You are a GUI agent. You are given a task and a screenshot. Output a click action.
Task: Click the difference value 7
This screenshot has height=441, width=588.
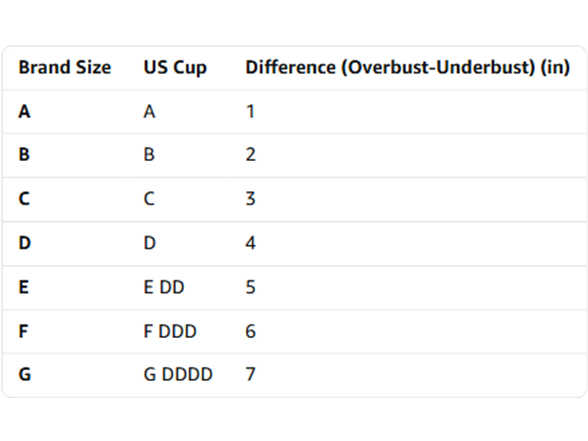250,375
